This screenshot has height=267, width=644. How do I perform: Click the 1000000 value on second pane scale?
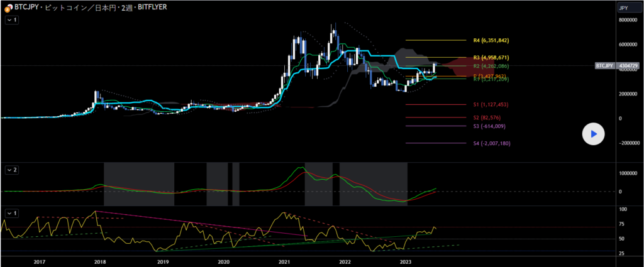(x=626, y=173)
